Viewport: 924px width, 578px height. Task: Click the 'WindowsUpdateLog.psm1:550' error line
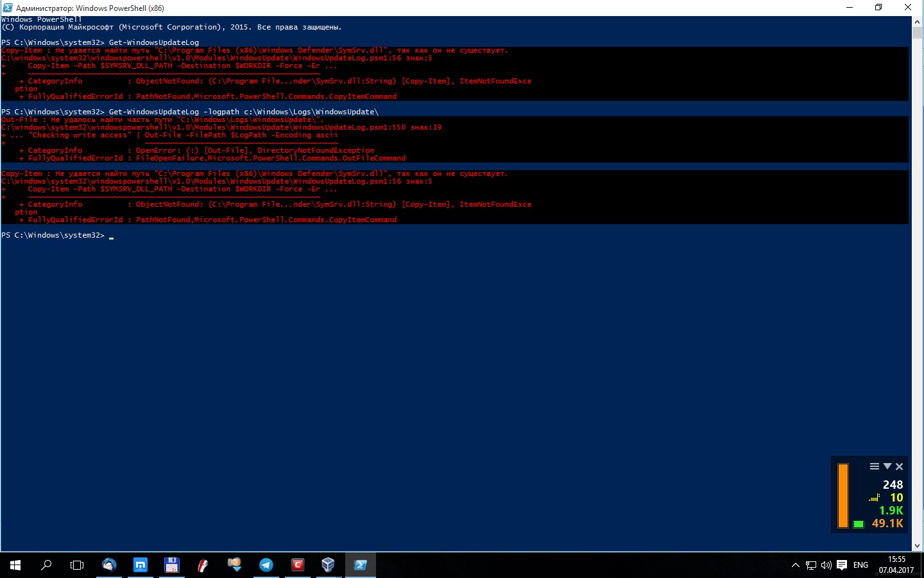[x=221, y=127]
